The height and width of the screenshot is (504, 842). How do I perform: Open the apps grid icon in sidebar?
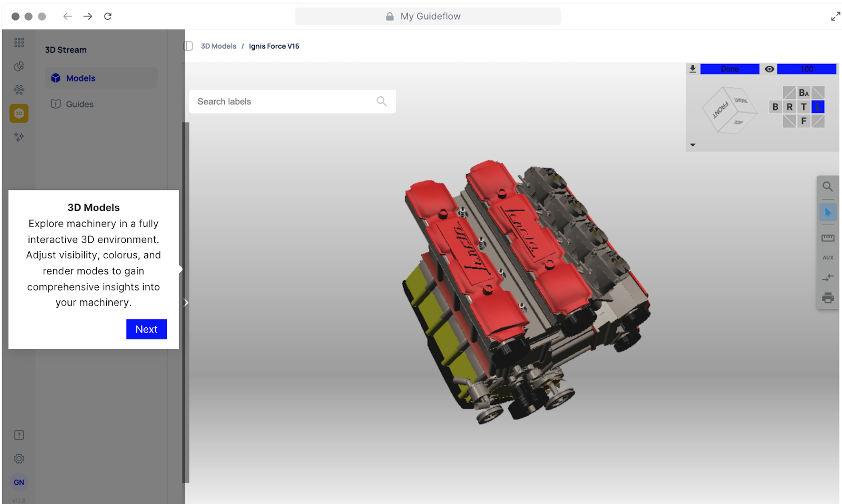point(19,43)
